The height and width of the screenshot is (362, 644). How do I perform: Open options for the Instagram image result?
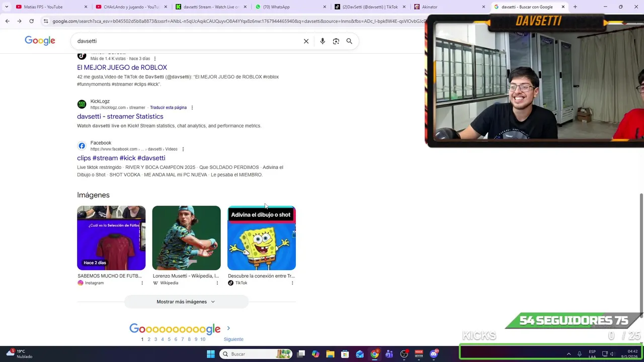[142, 283]
